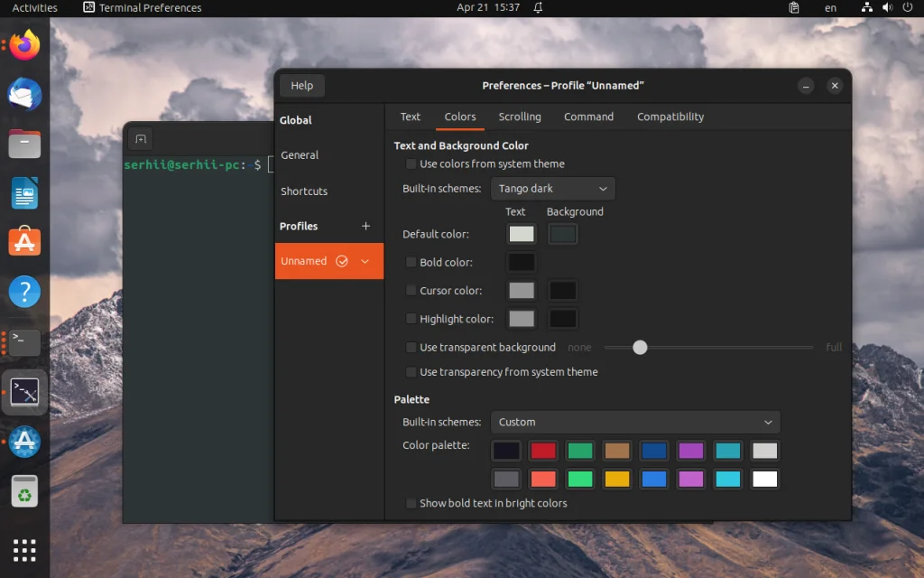Enable Use colors from system theme

(x=411, y=163)
